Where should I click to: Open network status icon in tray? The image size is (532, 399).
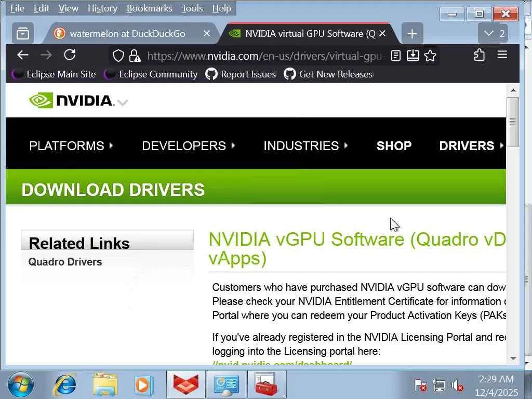click(438, 385)
